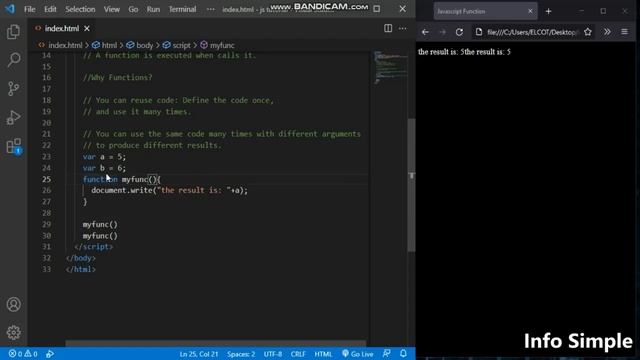The width and height of the screenshot is (640, 360).
Task: Open notifications bell in status bar
Action: coord(403,353)
